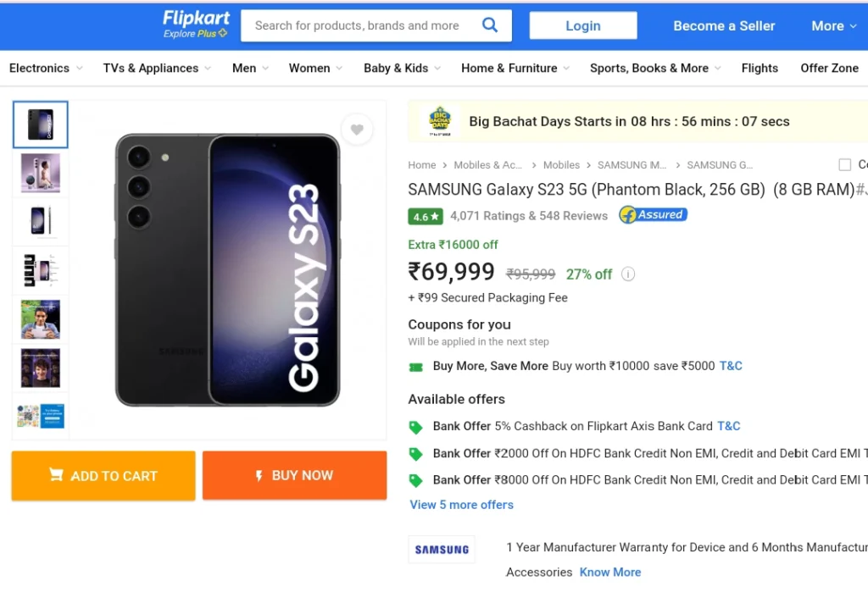The height and width of the screenshot is (598, 868).
Task: Expand the Electronics category dropdown
Action: tap(46, 68)
